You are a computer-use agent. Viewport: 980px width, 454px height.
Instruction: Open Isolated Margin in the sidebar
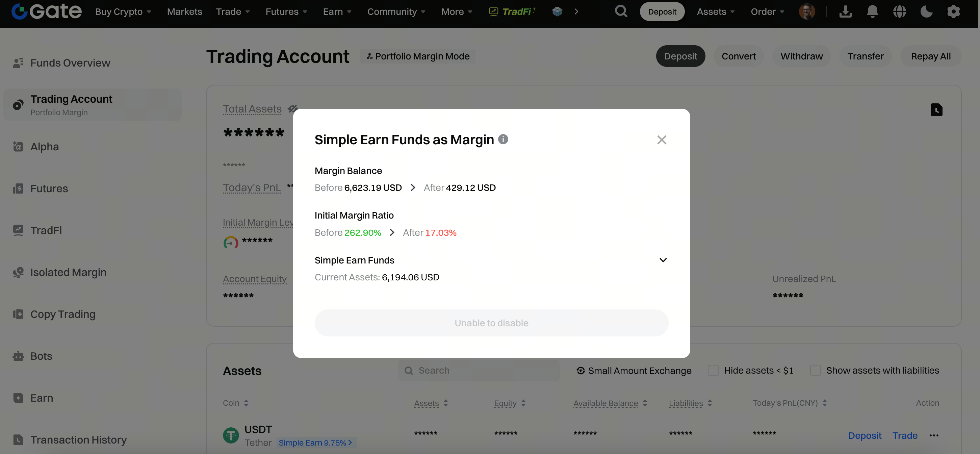[68, 273]
